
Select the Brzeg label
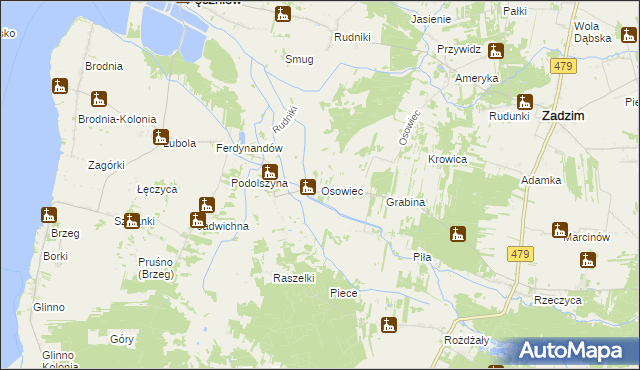coord(65,233)
